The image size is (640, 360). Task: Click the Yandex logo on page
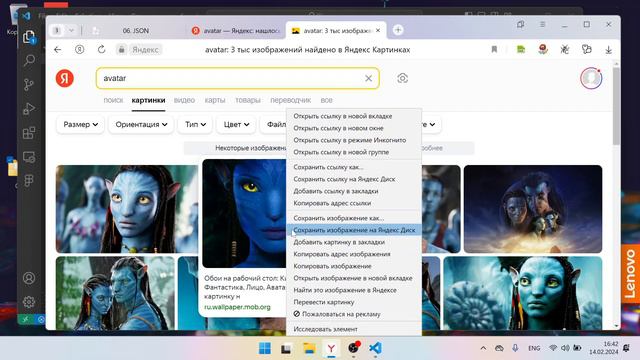tap(64, 78)
